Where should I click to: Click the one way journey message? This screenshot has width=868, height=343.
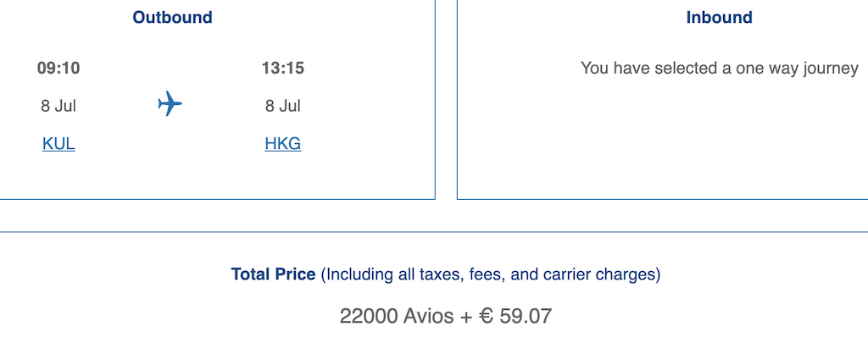pyautogui.click(x=719, y=69)
